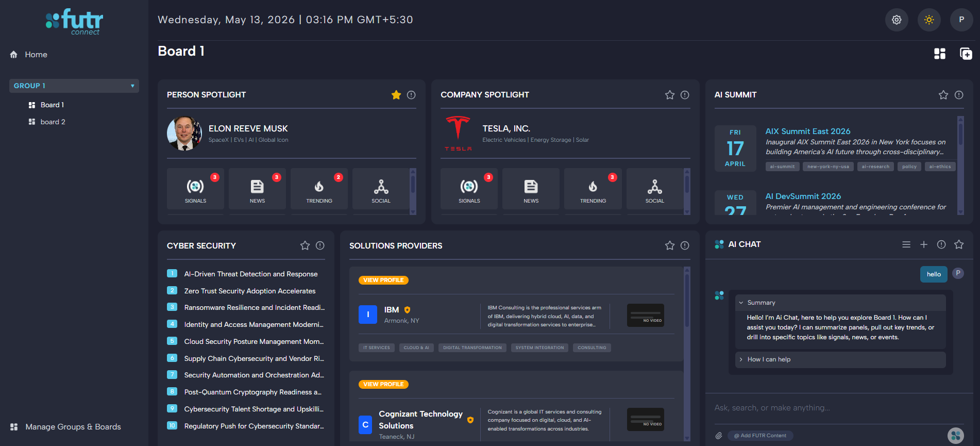Open Tesla Signals tile
This screenshot has width=980, height=446.
469,189
